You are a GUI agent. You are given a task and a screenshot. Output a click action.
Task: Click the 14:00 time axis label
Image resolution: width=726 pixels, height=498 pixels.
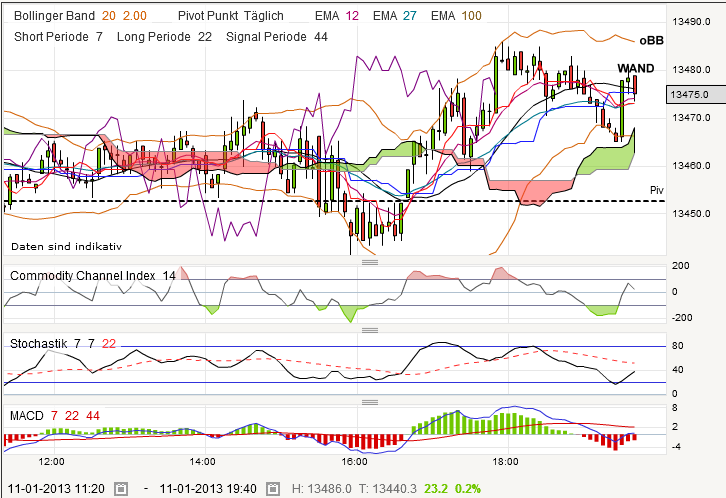tap(202, 461)
